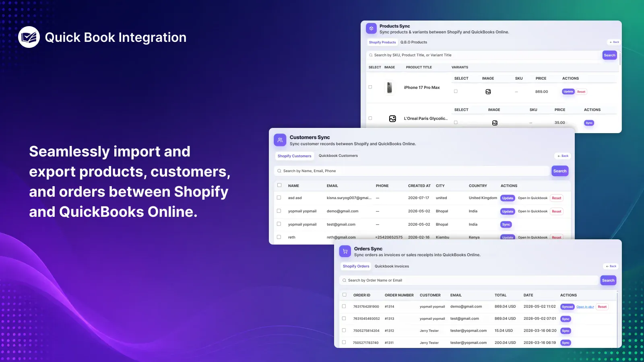Select the Quickbook Invoices tab
The height and width of the screenshot is (362, 644).
tap(392, 266)
